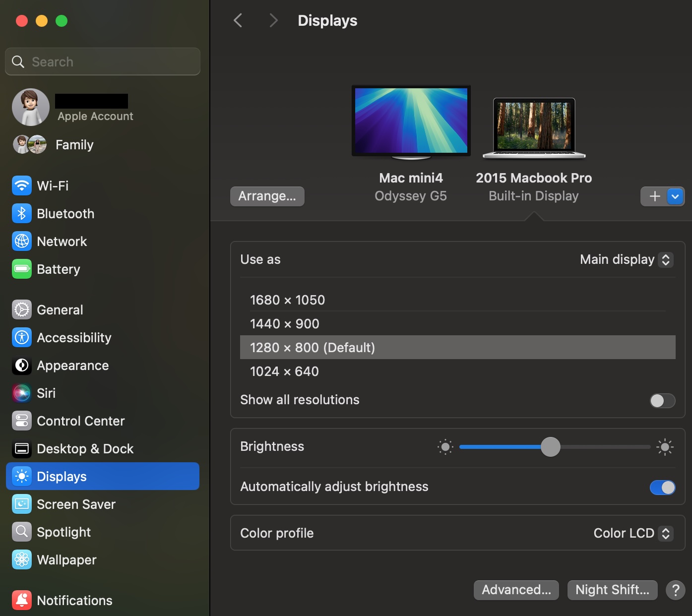Click the Spotlight magnifier icon
Image resolution: width=692 pixels, height=616 pixels.
coord(22,532)
